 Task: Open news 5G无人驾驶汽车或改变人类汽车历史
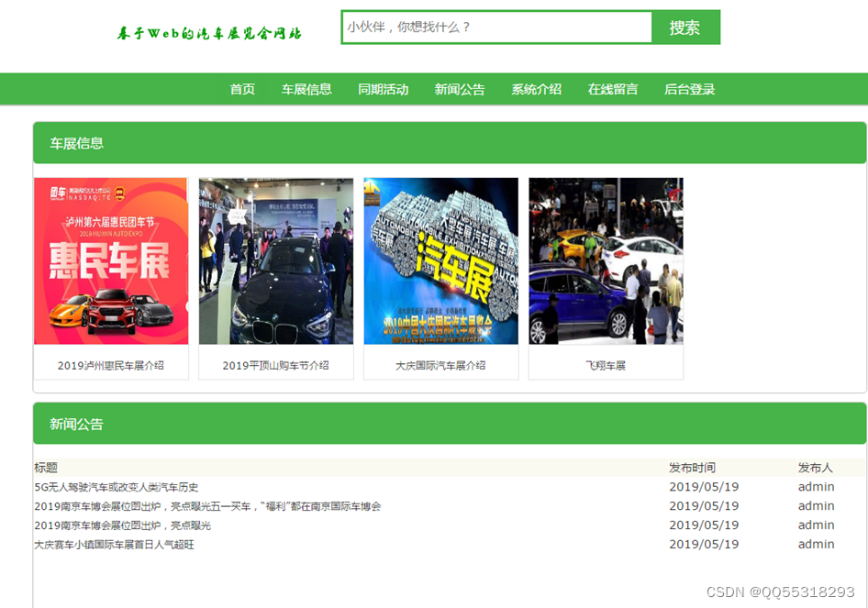point(117,487)
